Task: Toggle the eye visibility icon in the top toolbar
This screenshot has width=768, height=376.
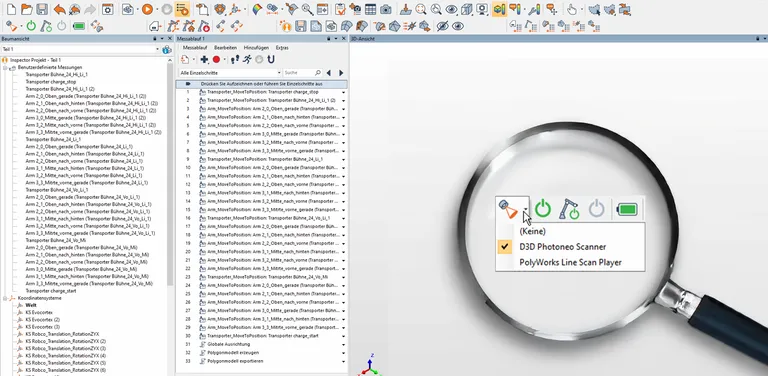Action: (452, 9)
